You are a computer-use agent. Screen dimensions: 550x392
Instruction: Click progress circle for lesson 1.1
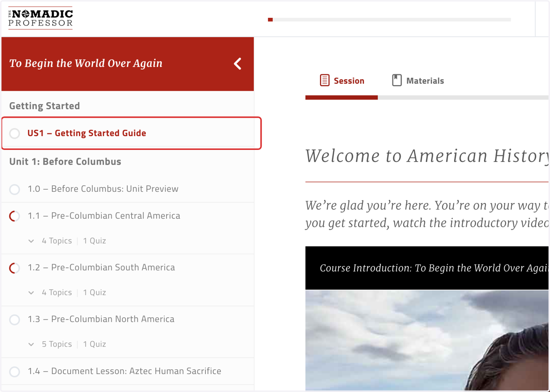(x=15, y=216)
